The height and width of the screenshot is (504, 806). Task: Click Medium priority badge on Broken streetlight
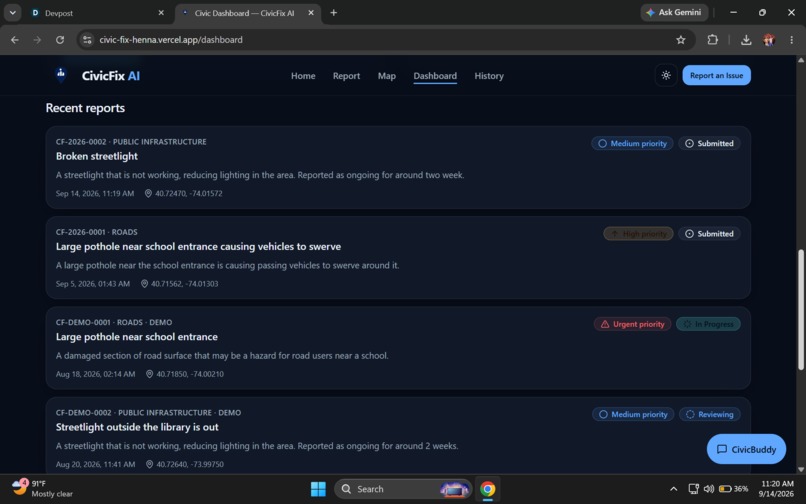(x=632, y=143)
